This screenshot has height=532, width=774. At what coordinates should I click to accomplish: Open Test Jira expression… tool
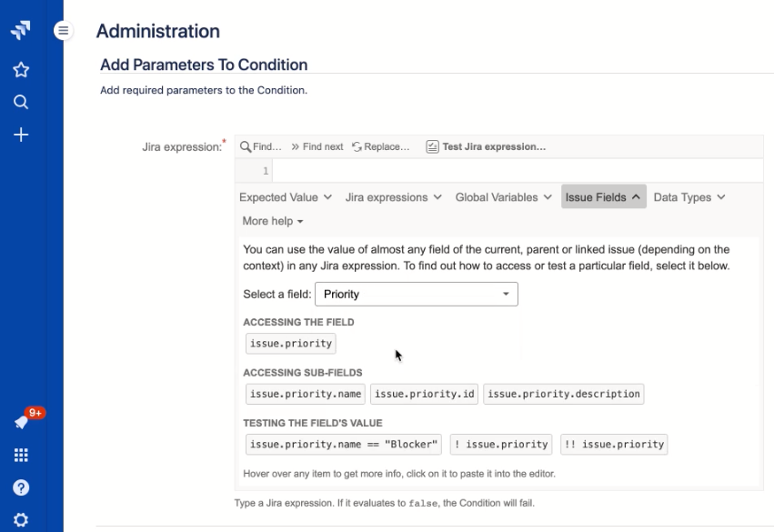(x=487, y=146)
